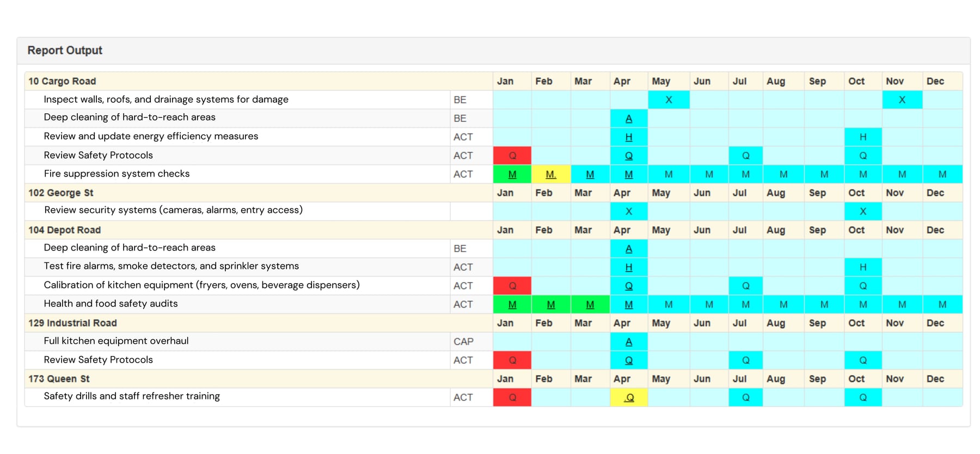The height and width of the screenshot is (454, 980).
Task: Select the October Q cell for Safety drills and staff refresher training
Action: pyautogui.click(x=863, y=397)
